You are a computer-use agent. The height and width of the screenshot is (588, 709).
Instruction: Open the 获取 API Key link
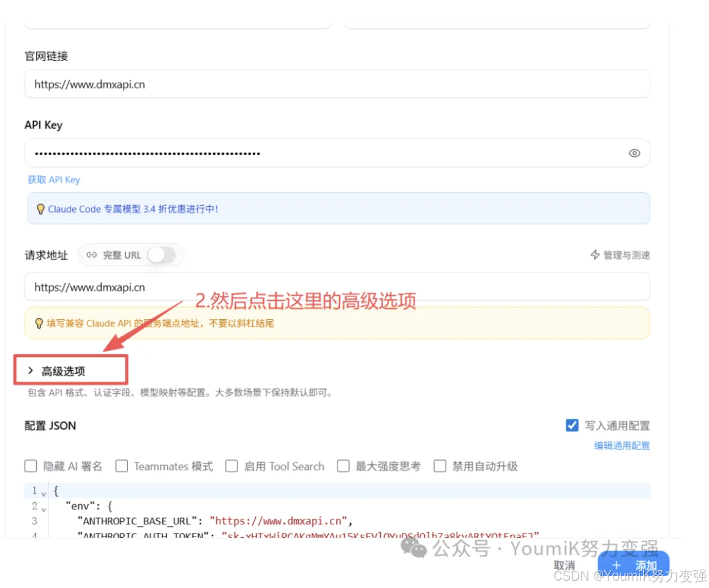point(54,179)
